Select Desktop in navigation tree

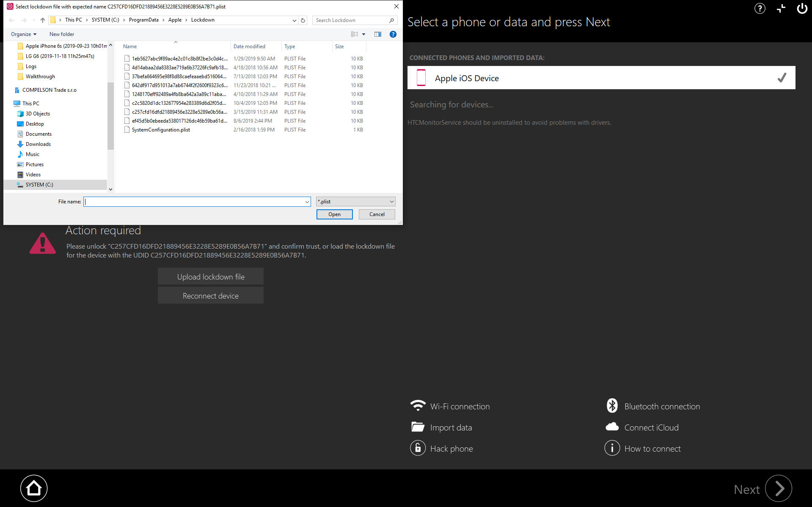click(30, 124)
